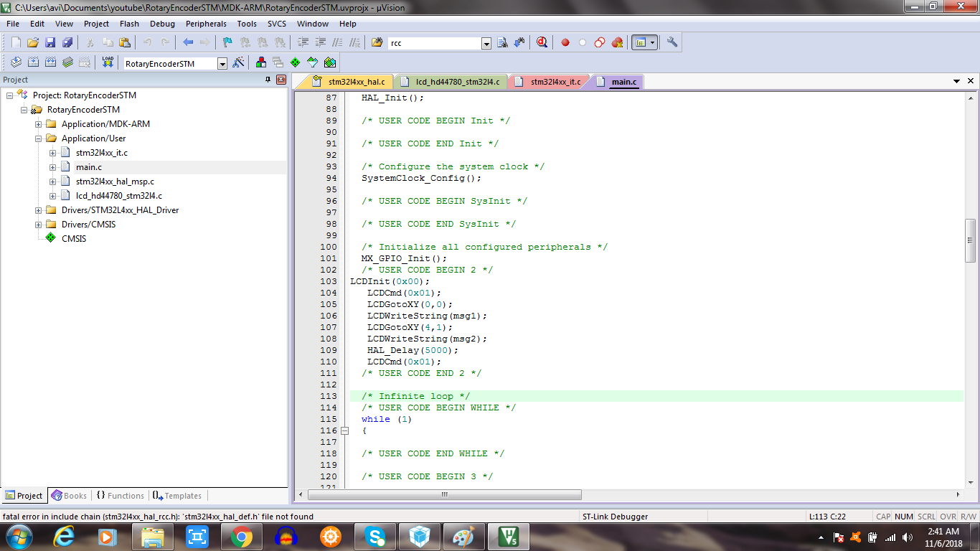Image resolution: width=980 pixels, height=551 pixels.
Task: Collapse the Application/User folder
Action: click(39, 138)
